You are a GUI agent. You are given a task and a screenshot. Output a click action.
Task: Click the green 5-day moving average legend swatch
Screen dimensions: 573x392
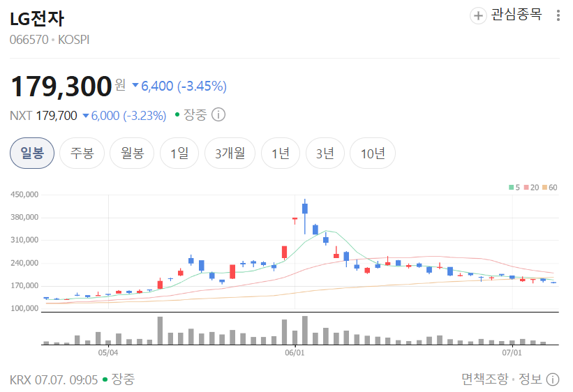tap(512, 188)
